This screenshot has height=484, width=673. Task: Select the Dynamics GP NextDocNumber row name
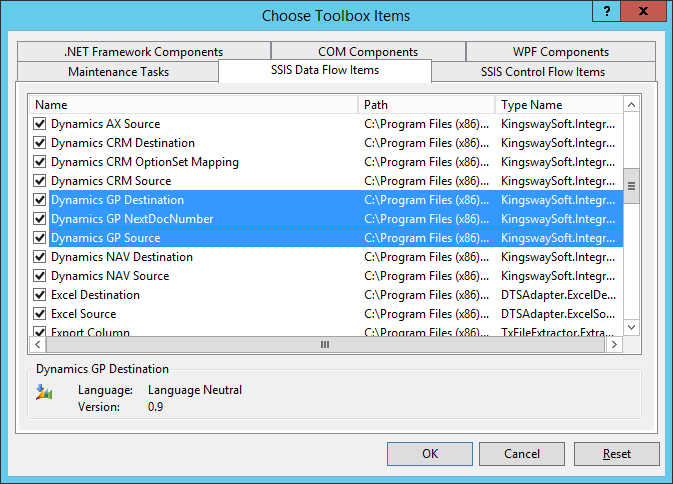[132, 219]
